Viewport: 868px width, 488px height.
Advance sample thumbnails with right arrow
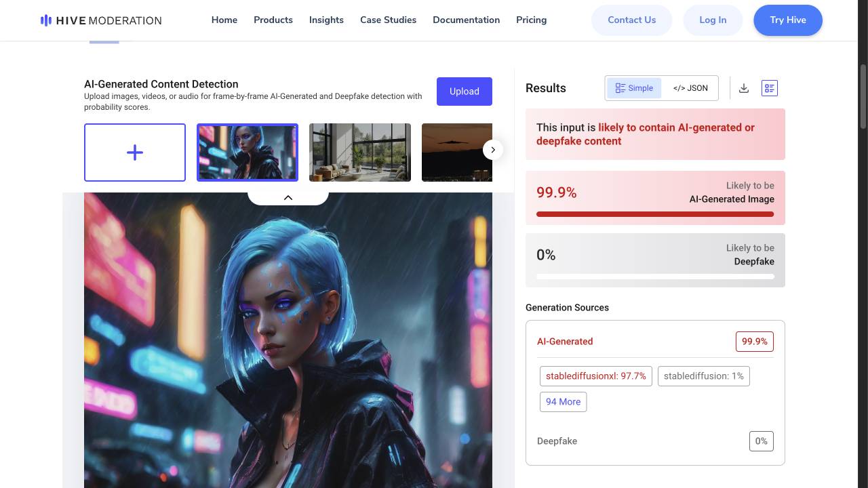click(x=493, y=150)
